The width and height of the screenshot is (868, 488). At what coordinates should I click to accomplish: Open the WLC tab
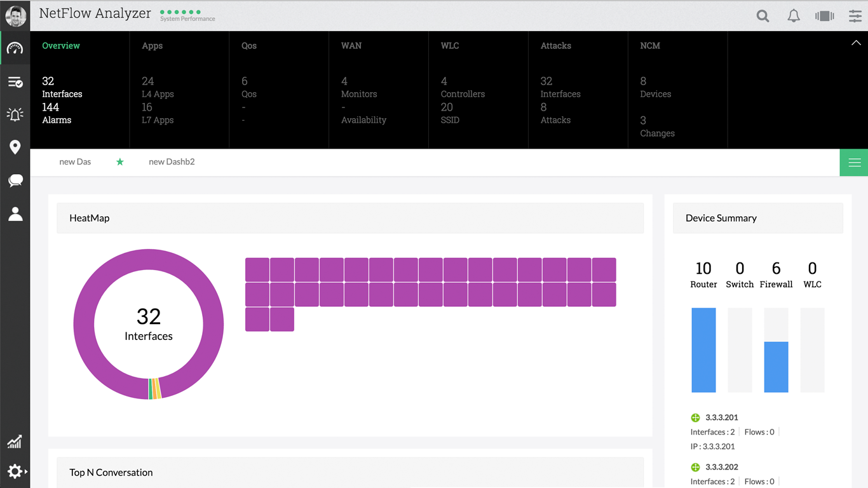pyautogui.click(x=450, y=46)
